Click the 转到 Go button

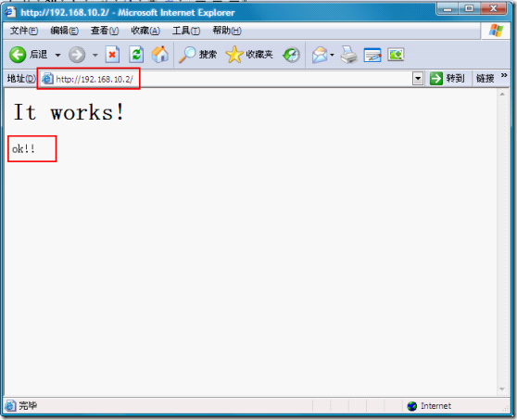[447, 79]
